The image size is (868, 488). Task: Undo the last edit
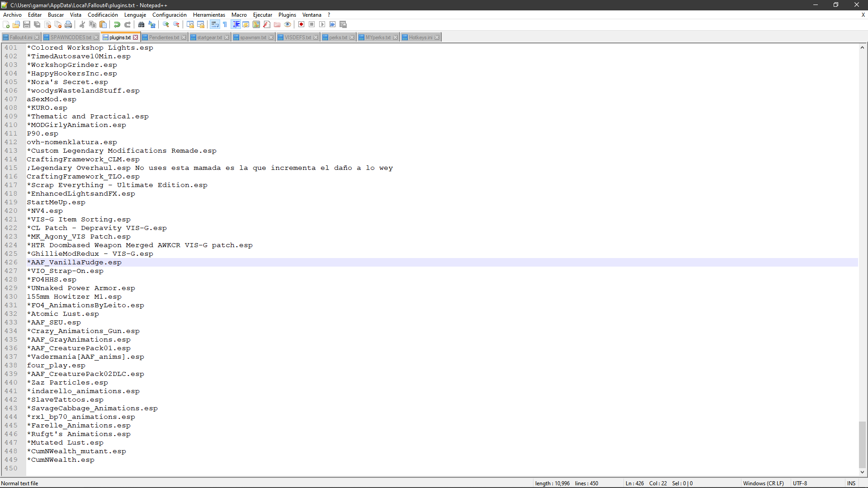tap(117, 24)
